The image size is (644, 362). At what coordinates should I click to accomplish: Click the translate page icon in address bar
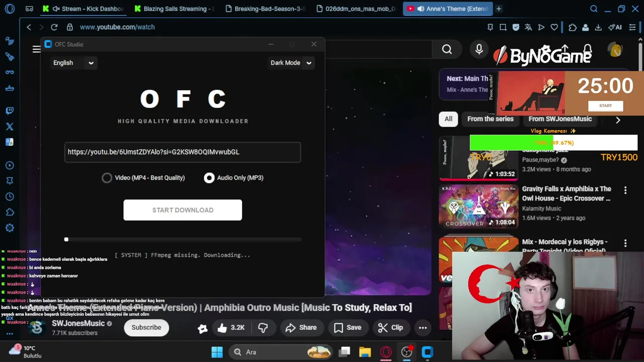tap(528, 27)
